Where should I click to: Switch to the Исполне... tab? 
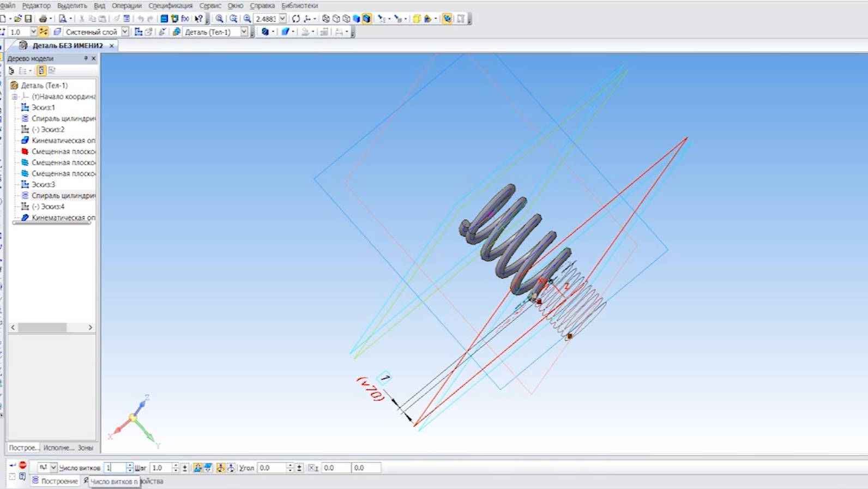click(58, 448)
